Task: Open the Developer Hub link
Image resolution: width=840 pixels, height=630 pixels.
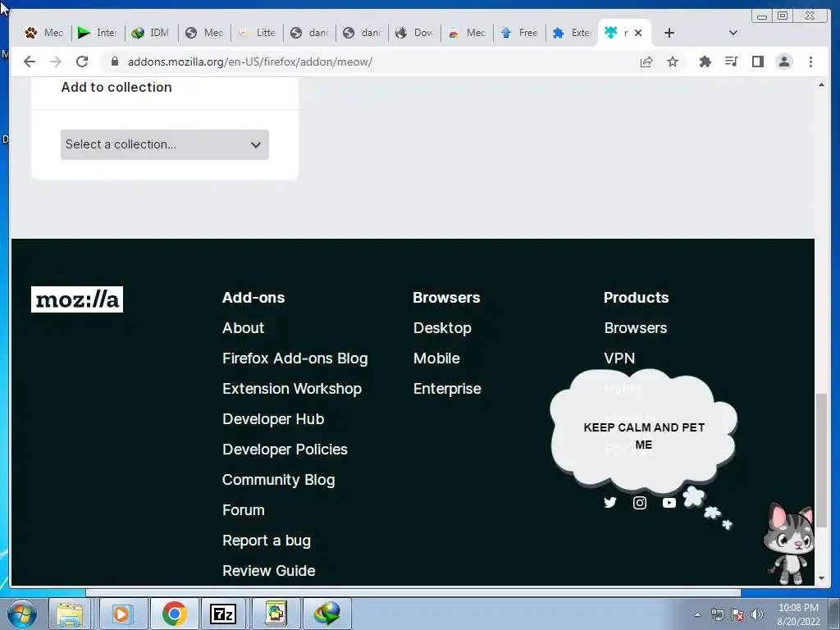Action: pos(273,419)
